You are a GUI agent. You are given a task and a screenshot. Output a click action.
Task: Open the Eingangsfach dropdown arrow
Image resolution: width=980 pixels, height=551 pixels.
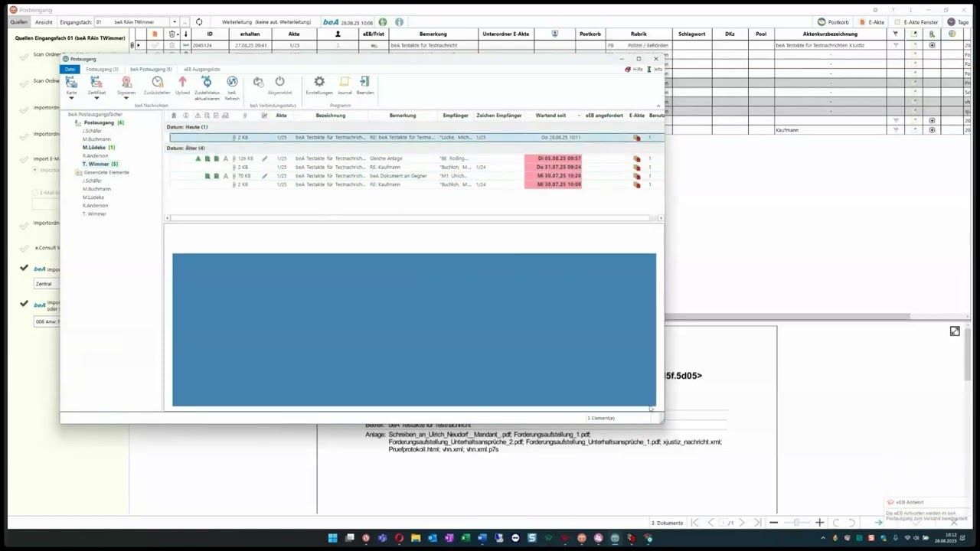[175, 22]
